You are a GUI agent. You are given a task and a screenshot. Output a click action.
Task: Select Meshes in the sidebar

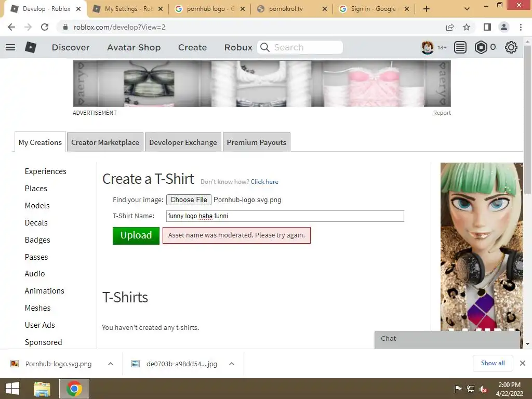[37, 308]
